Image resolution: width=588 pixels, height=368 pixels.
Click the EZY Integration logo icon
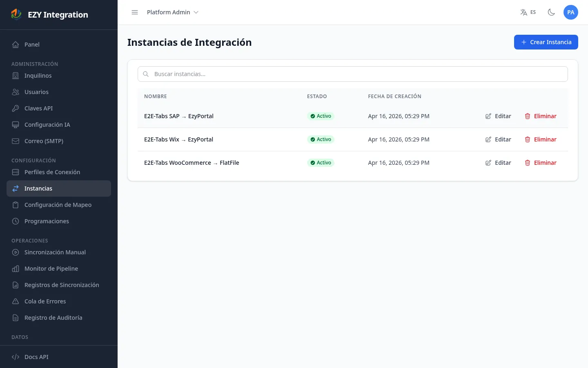[x=16, y=14]
